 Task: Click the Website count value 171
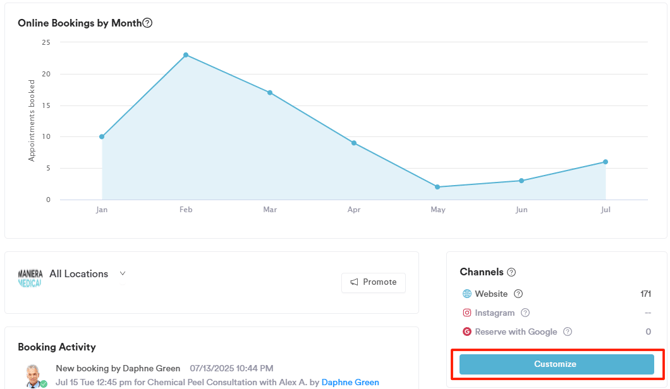pyautogui.click(x=646, y=294)
